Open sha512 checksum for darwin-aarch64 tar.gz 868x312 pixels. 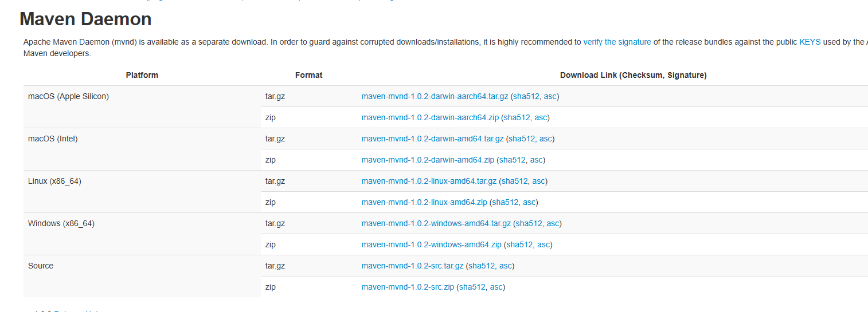coord(526,96)
